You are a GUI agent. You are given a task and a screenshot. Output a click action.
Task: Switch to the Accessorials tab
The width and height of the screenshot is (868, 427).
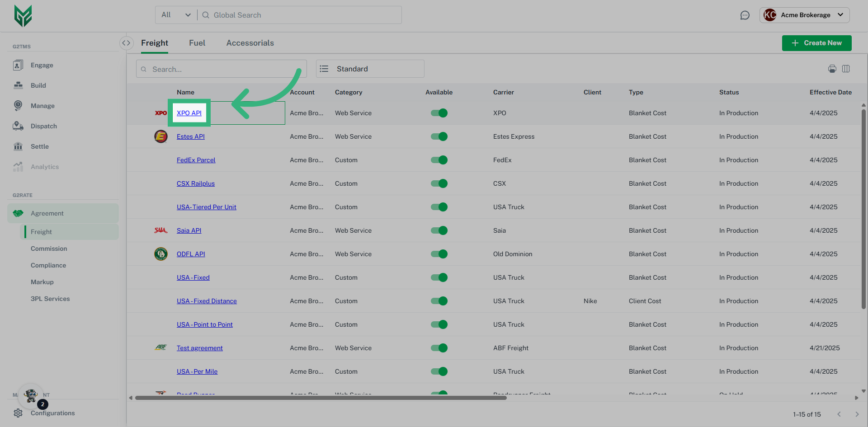click(x=250, y=43)
